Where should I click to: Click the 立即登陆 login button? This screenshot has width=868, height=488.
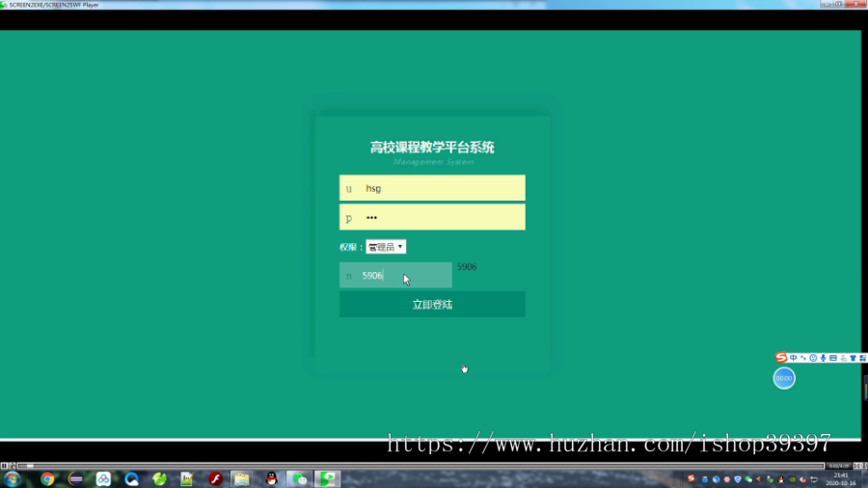(432, 305)
